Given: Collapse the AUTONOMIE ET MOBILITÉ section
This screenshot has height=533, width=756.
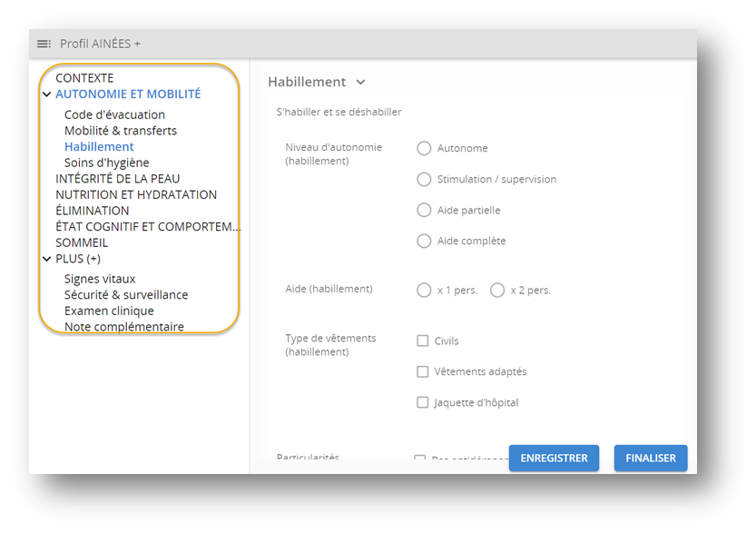Looking at the screenshot, I should [46, 94].
